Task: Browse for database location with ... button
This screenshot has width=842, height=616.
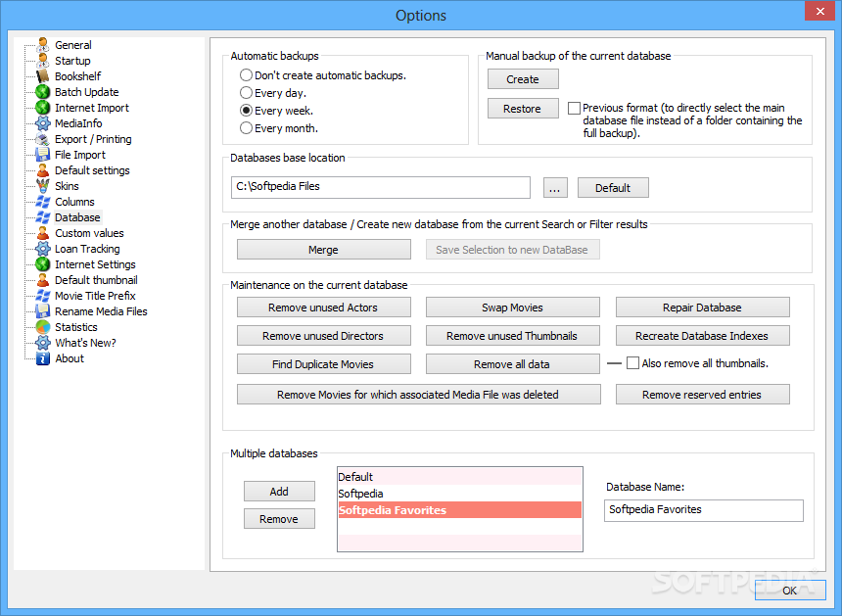Action: tap(555, 188)
